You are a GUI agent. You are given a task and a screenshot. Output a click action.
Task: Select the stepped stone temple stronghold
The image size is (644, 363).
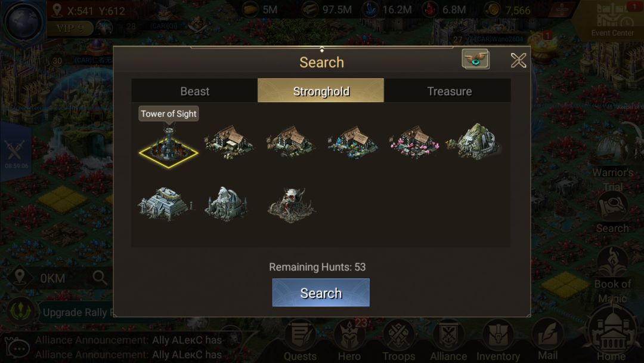[165, 204]
